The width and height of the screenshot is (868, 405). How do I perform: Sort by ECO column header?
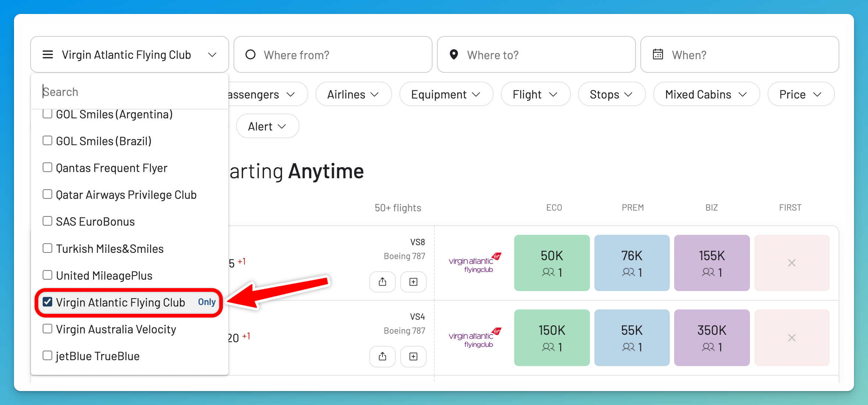(554, 208)
